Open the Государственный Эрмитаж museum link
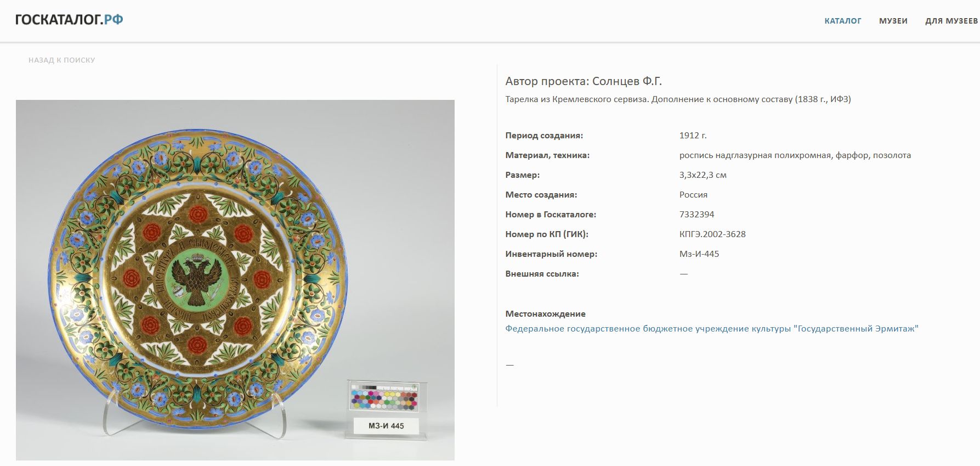Image resolution: width=980 pixels, height=466 pixels. click(711, 329)
